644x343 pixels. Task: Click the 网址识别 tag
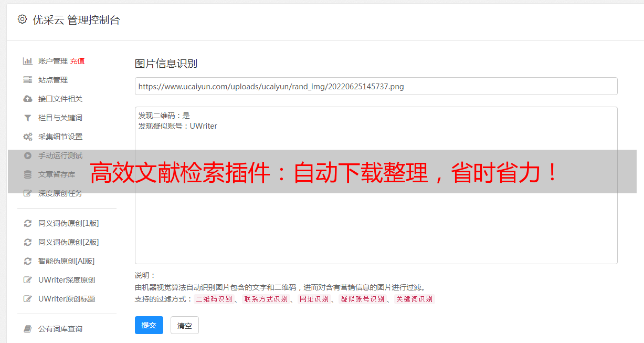tap(314, 299)
